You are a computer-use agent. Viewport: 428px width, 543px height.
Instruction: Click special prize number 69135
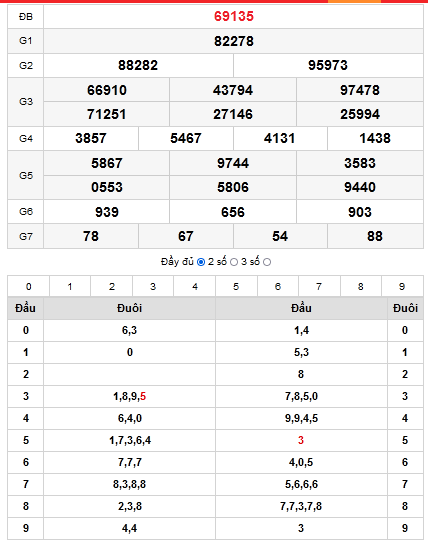(x=234, y=16)
